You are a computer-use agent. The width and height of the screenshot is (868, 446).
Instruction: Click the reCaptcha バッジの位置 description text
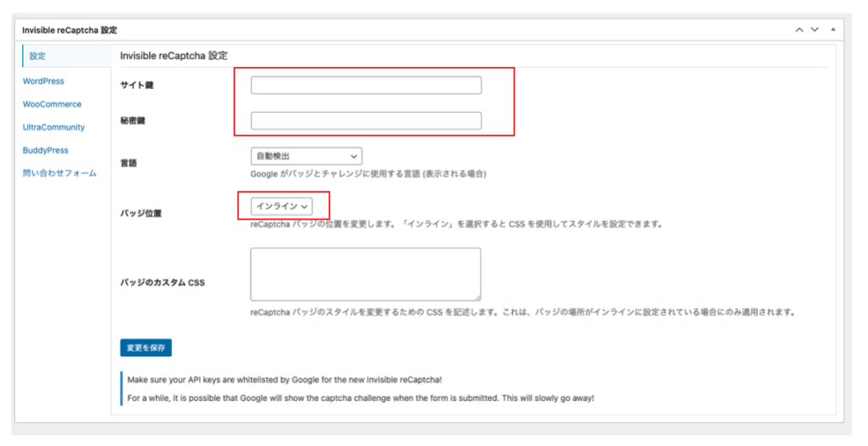456,225
